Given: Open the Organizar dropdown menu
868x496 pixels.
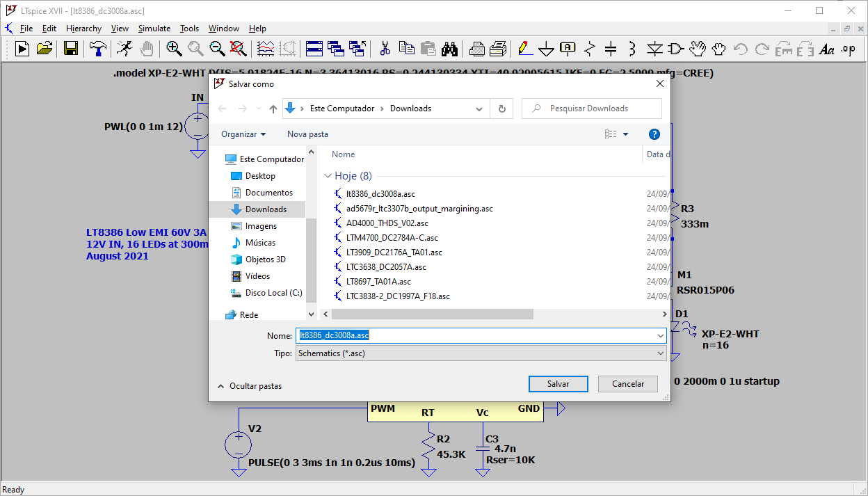Looking at the screenshot, I should 243,134.
